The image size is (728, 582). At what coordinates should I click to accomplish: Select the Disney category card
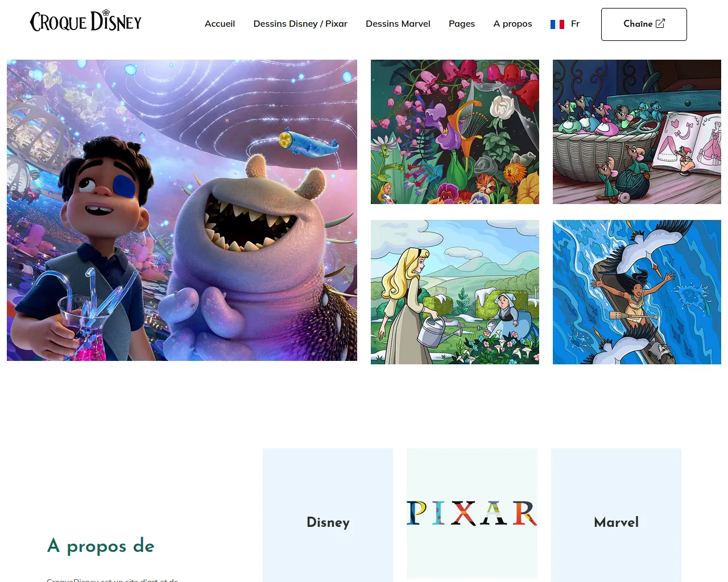click(x=328, y=515)
